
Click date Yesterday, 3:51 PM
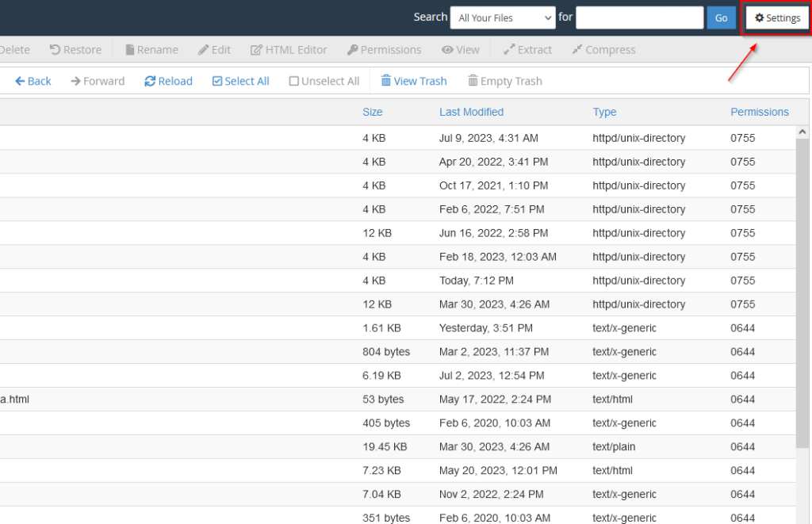(486, 328)
